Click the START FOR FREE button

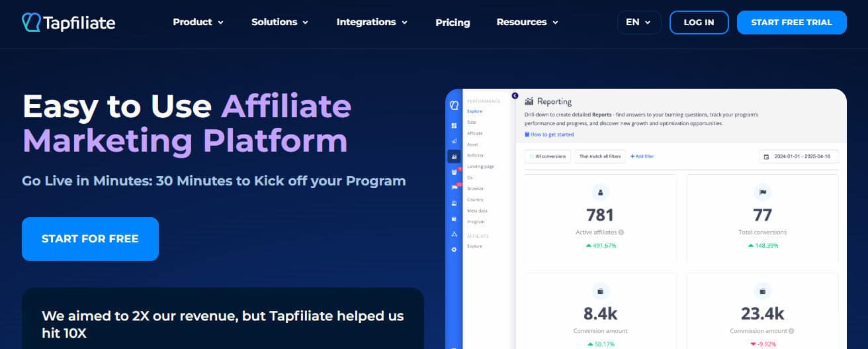(90, 239)
